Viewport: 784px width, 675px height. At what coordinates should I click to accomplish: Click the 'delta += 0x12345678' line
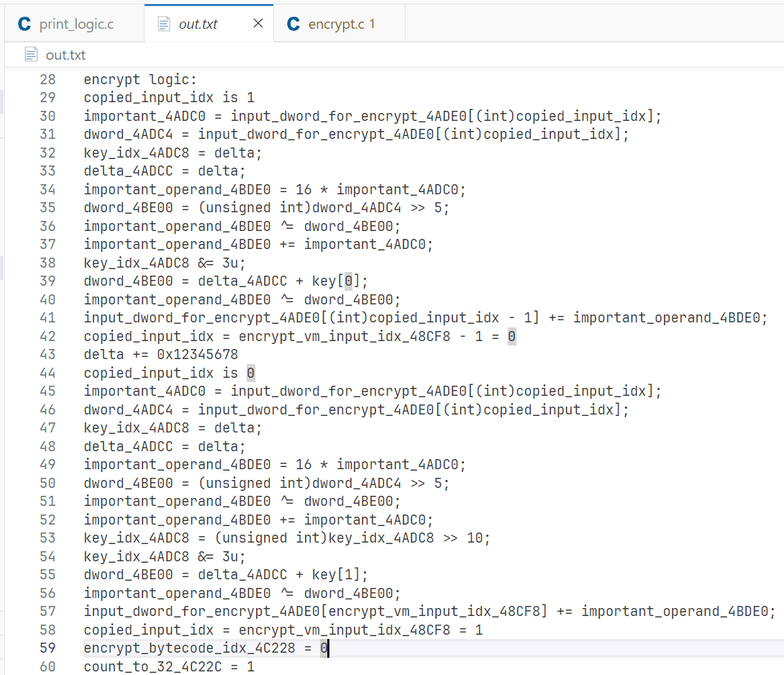click(160, 354)
